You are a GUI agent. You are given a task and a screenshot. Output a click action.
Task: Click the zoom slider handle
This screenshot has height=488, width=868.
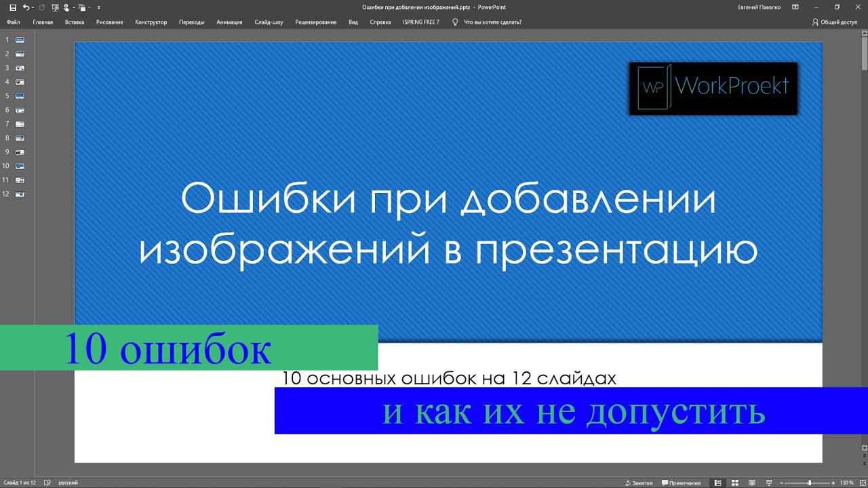point(810,483)
